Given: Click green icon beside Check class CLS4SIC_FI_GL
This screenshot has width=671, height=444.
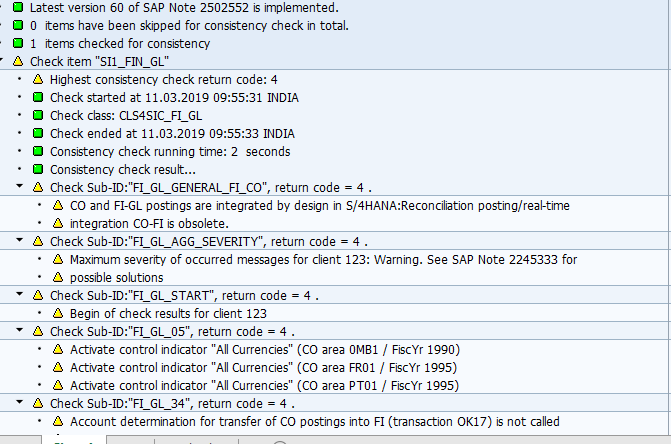Looking at the screenshot, I should [x=38, y=115].
